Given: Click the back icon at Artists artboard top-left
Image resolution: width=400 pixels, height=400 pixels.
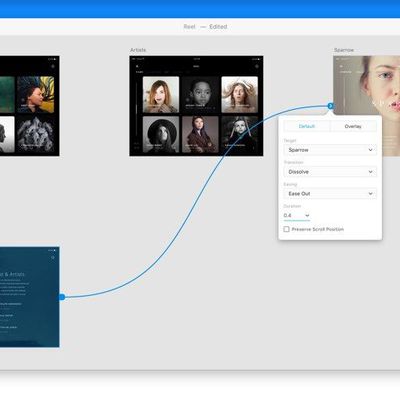Looking at the screenshot, I should (x=137, y=66).
